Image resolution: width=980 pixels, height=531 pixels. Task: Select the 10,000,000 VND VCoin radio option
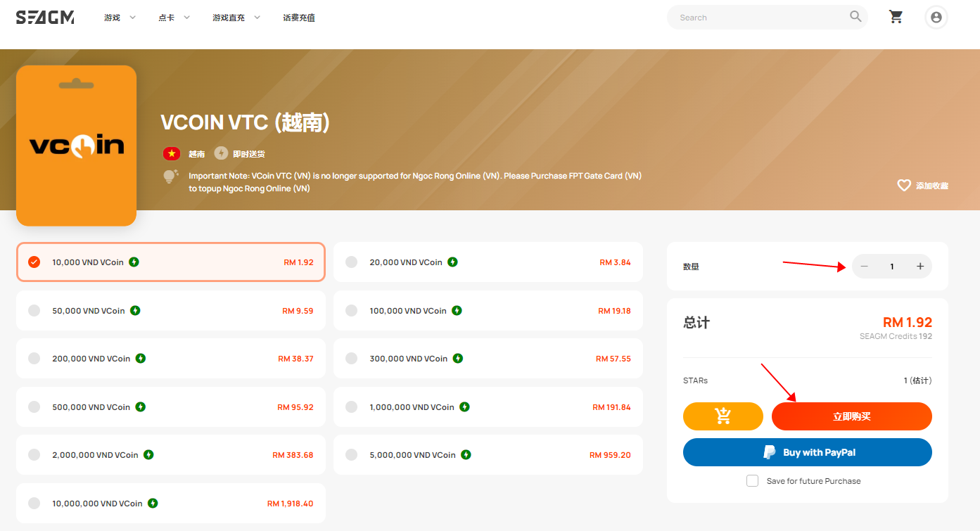(34, 503)
